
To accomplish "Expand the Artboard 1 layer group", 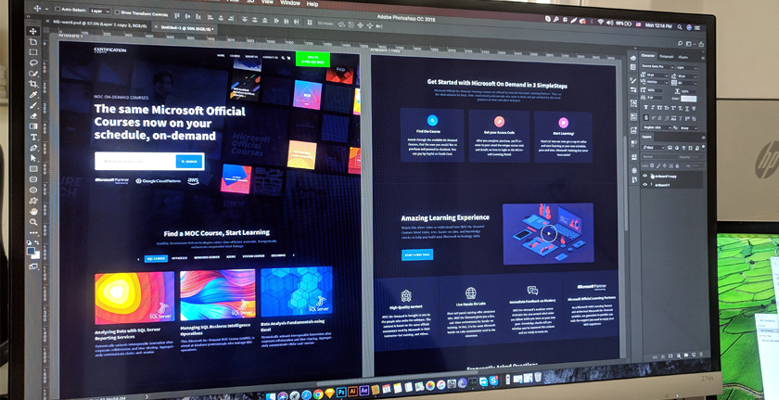I will pos(651,184).
